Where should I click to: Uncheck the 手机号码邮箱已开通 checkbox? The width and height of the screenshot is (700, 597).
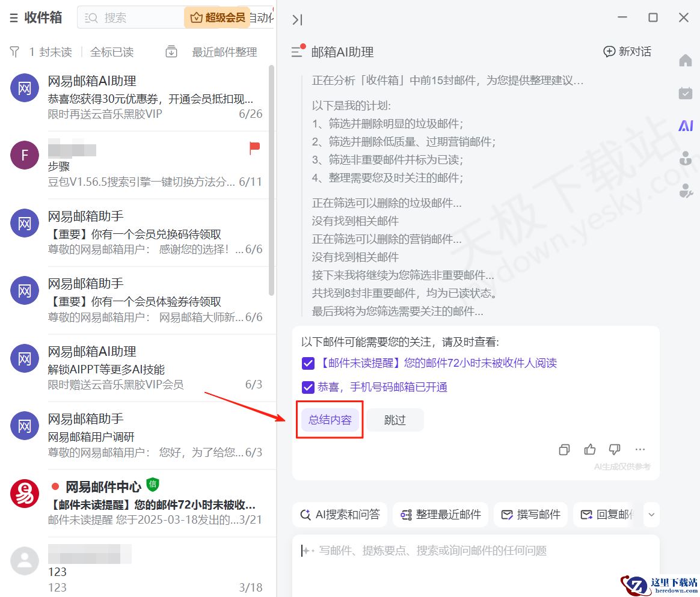pos(308,387)
